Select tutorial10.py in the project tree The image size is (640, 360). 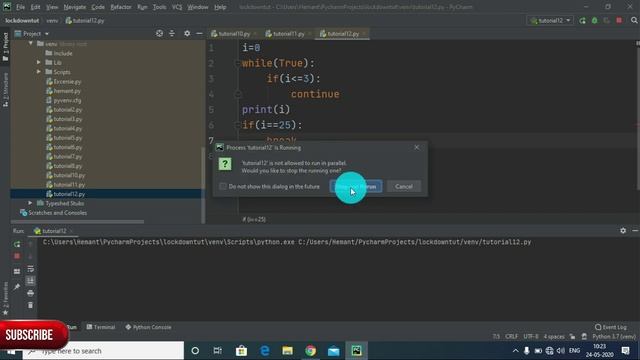[x=66, y=175]
